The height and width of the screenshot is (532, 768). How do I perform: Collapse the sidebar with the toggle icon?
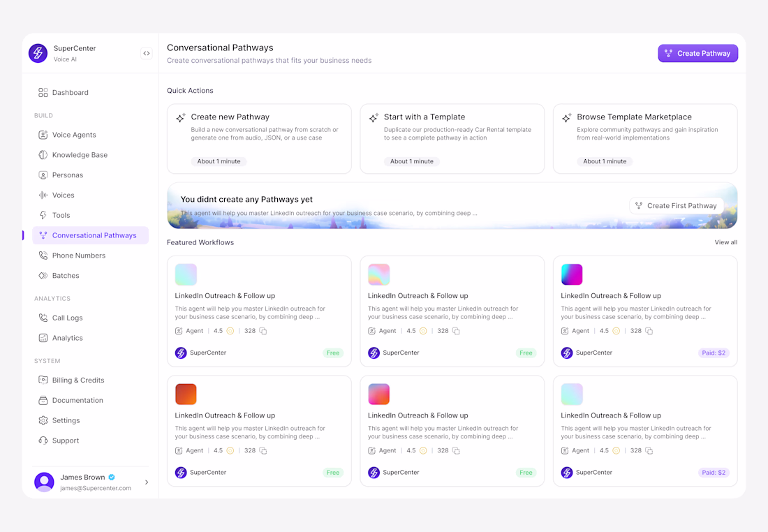(147, 53)
